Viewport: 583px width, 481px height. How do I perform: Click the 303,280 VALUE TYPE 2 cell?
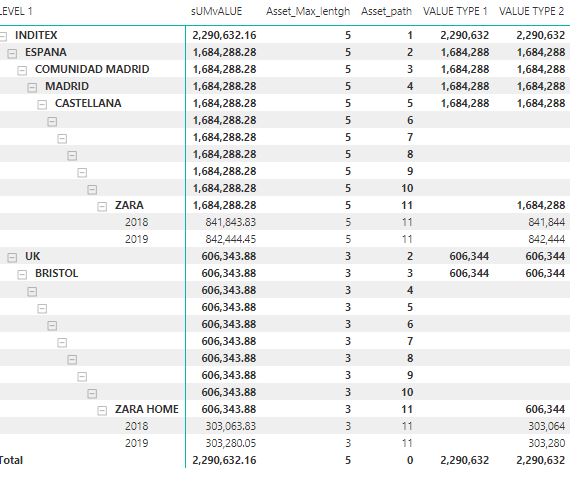pyautogui.click(x=547, y=443)
